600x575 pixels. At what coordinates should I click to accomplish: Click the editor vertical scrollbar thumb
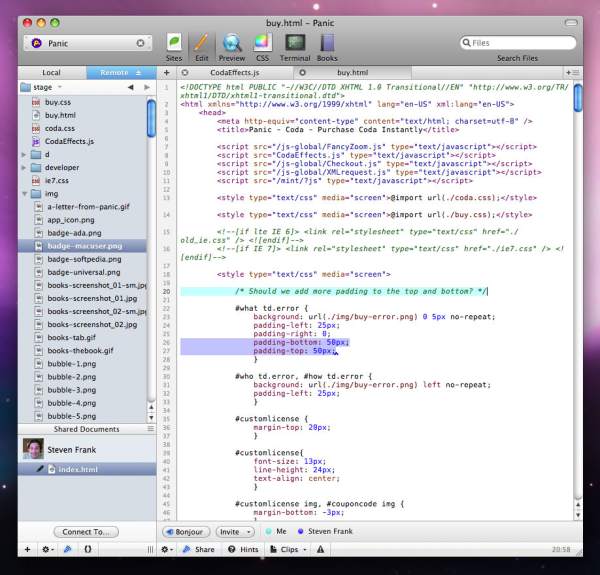578,98
